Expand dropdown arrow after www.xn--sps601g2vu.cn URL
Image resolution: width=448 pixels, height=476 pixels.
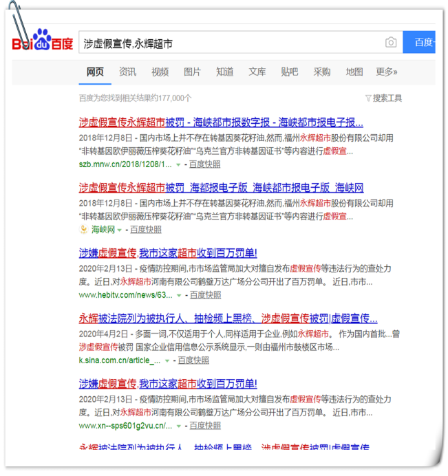click(x=179, y=426)
